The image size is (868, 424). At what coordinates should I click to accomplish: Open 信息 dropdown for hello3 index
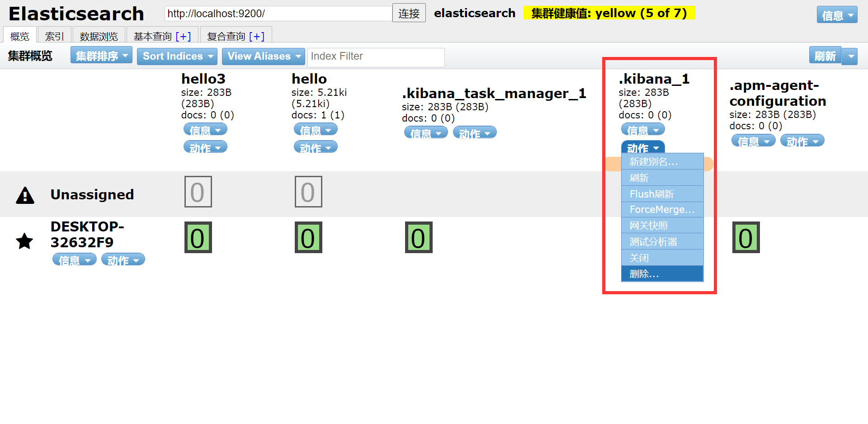tap(205, 130)
